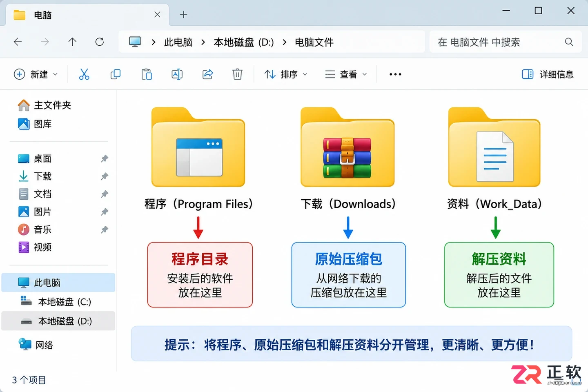Add a new tab with plus button
588x392 pixels.
(x=184, y=15)
